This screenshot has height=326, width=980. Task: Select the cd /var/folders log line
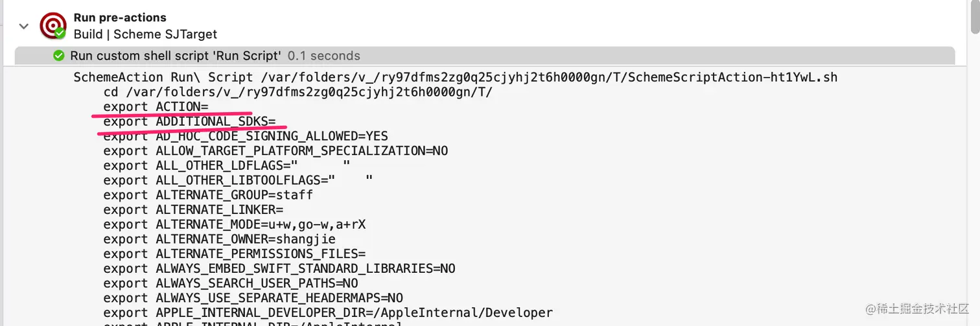click(x=297, y=92)
